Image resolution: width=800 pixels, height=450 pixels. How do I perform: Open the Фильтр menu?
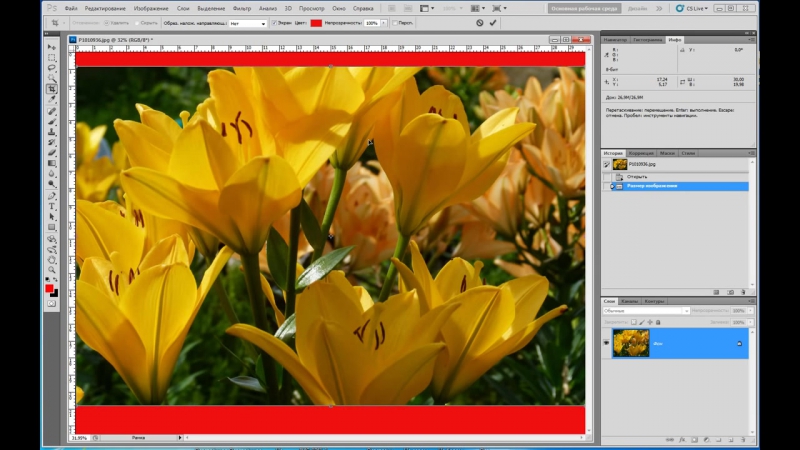pos(241,8)
